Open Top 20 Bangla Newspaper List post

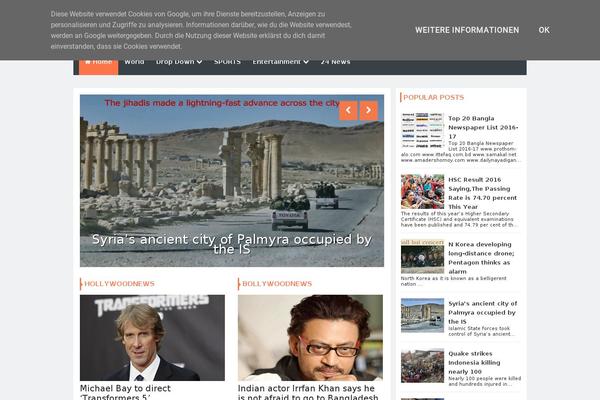pos(483,127)
